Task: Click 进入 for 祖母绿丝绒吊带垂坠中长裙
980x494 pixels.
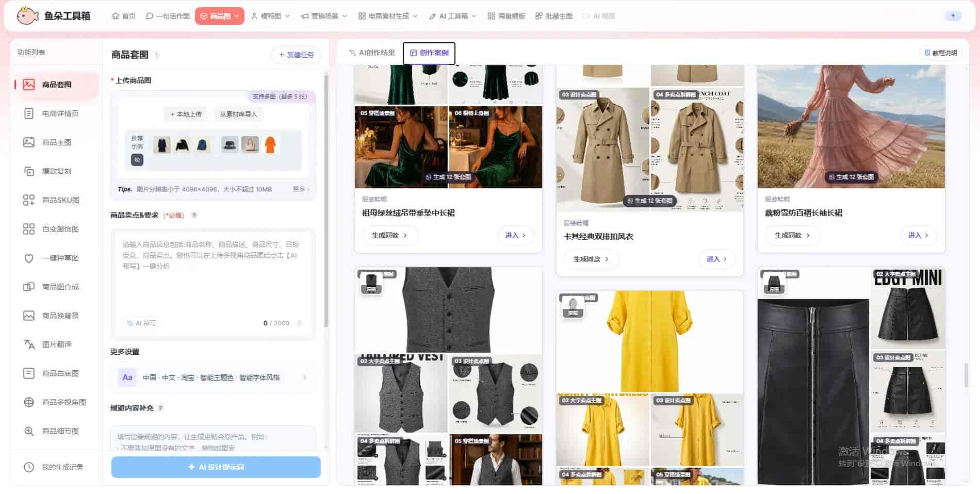Action: (515, 235)
